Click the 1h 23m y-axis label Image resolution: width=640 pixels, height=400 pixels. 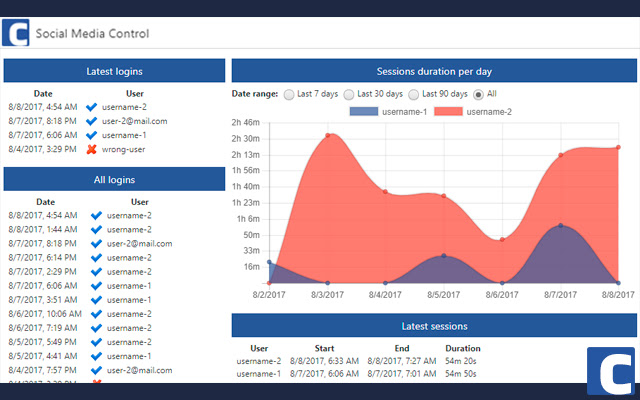pyautogui.click(x=245, y=202)
